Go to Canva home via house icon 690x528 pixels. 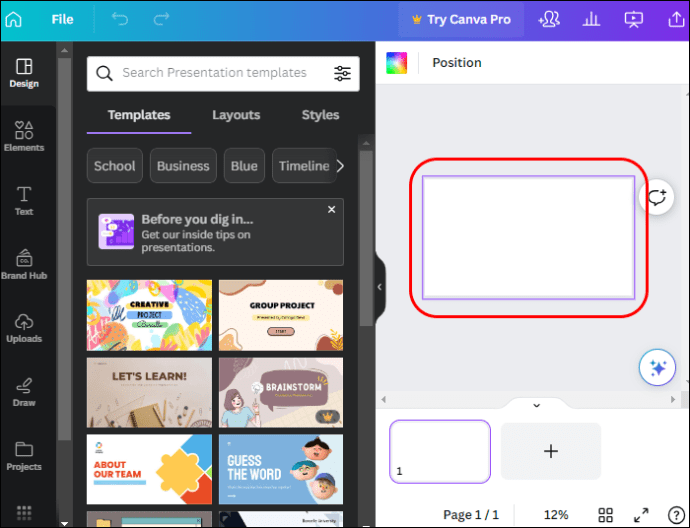pos(14,19)
